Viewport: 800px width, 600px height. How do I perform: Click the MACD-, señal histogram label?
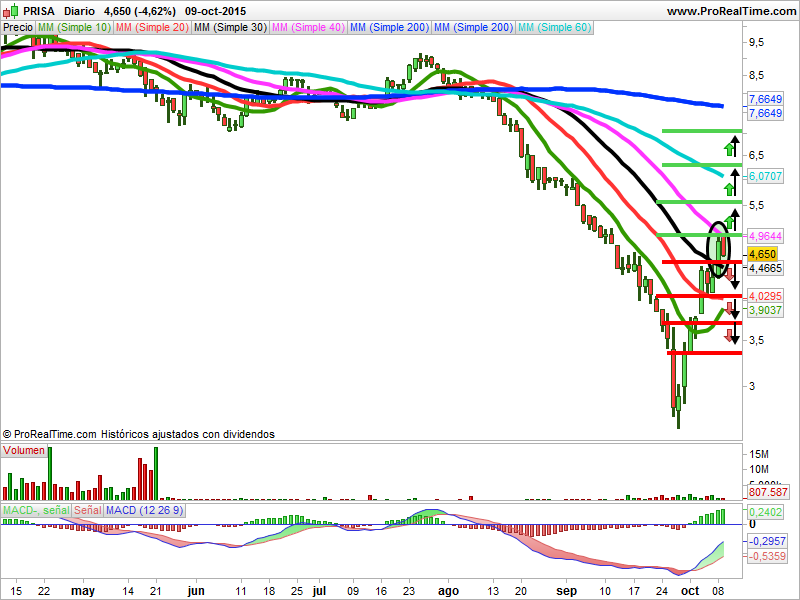[36, 510]
